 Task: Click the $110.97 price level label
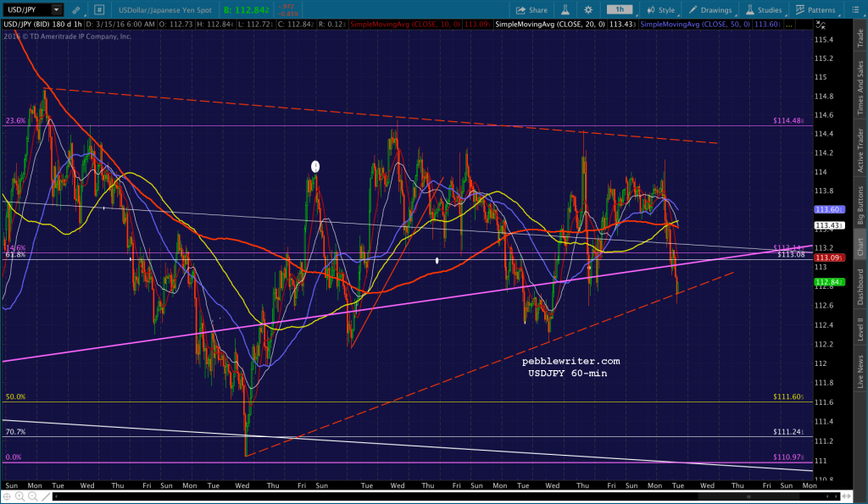[x=788, y=457]
